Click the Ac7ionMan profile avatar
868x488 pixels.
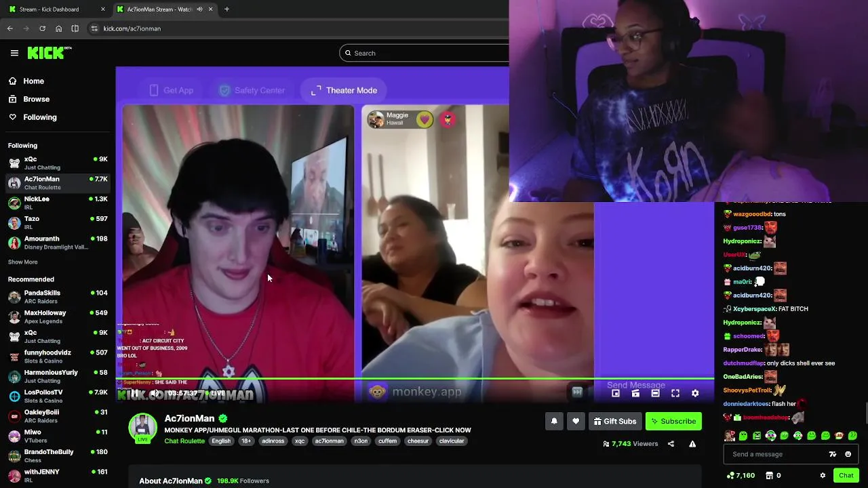click(x=142, y=427)
